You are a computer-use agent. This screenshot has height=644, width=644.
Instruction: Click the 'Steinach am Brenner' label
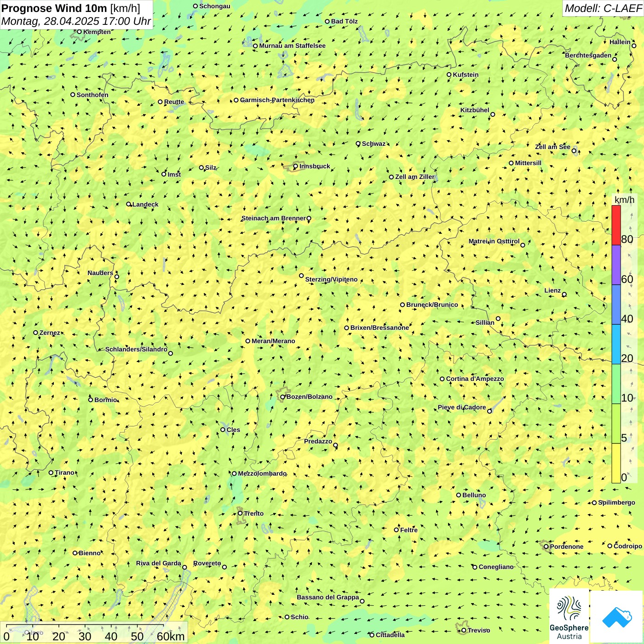tap(273, 218)
